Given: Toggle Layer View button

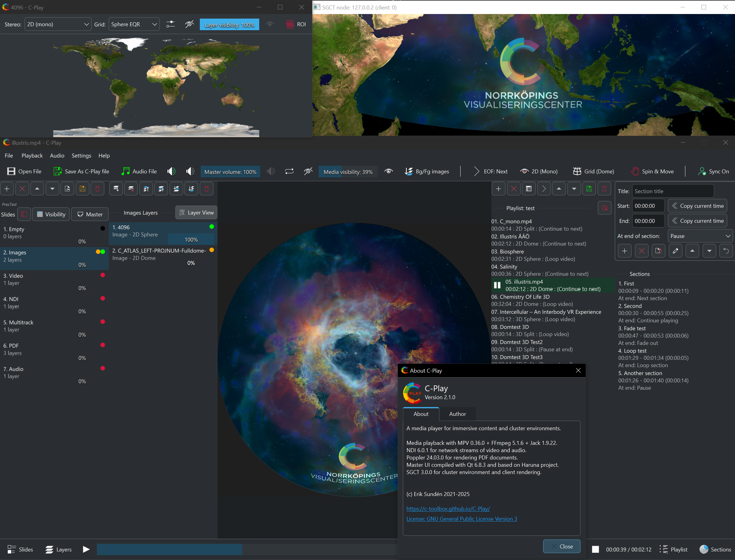Looking at the screenshot, I should [196, 213].
